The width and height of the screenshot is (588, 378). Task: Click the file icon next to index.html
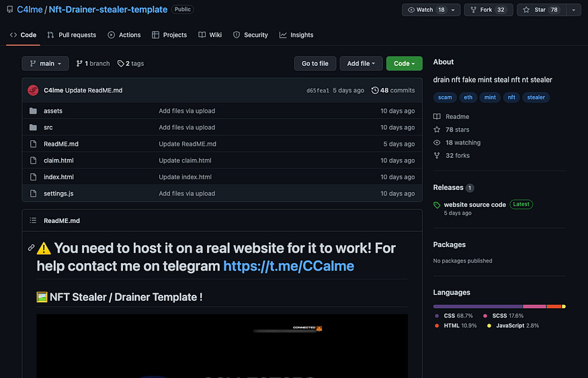[x=33, y=177]
